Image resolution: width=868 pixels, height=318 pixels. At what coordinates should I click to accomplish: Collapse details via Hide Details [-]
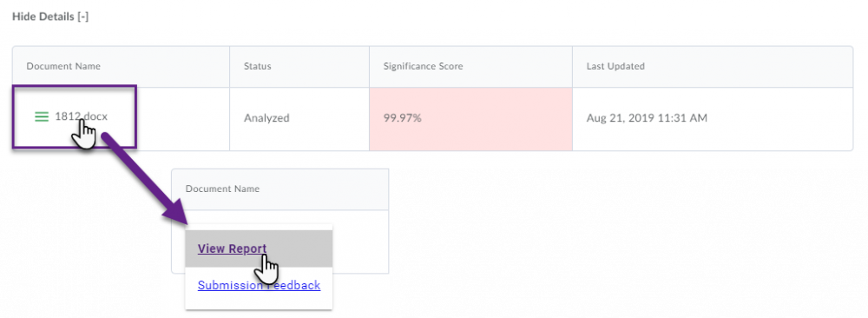click(x=50, y=17)
